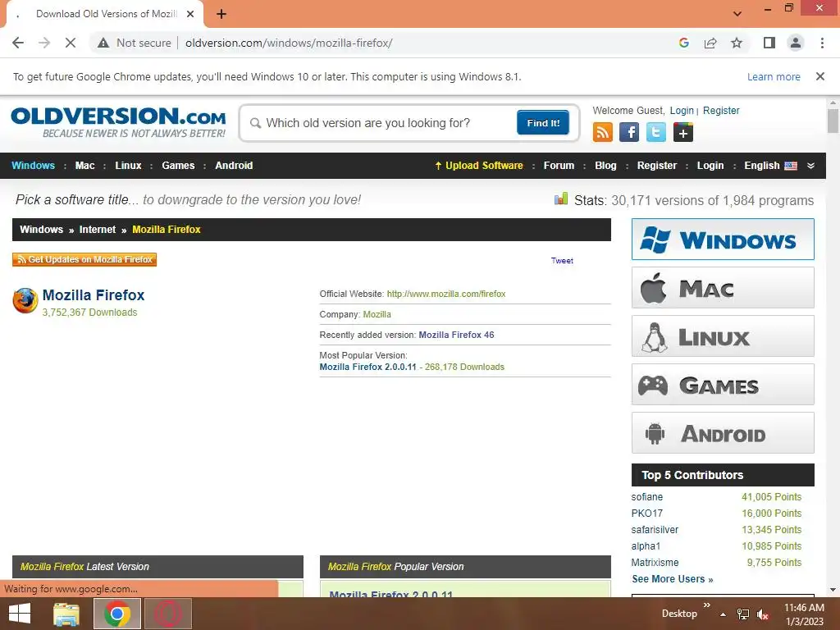The height and width of the screenshot is (630, 840).
Task: Click the Login link beside Welcome Guest
Action: pos(682,111)
